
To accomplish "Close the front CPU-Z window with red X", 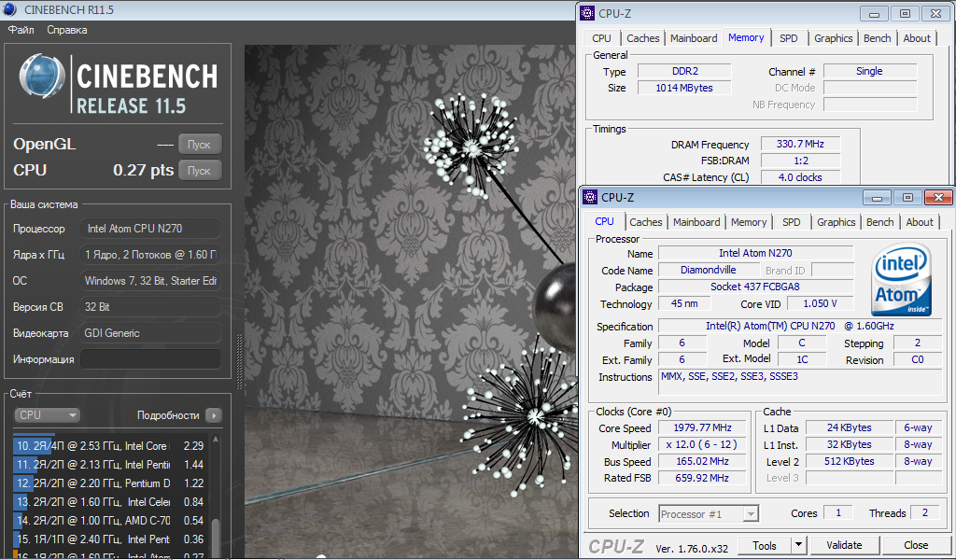I will [938, 198].
